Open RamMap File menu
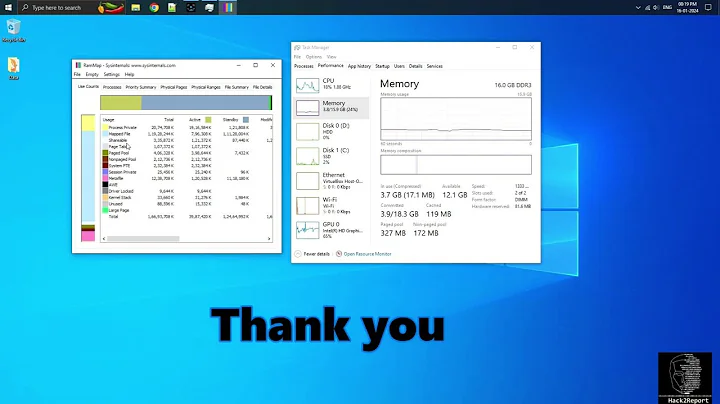720x404 pixels. tap(77, 74)
